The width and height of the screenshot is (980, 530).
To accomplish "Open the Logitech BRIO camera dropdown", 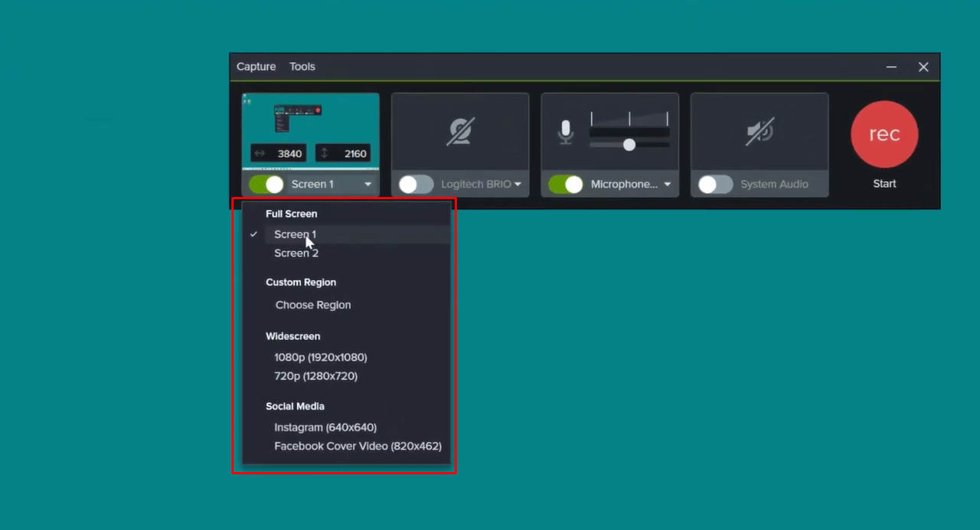I will pyautogui.click(x=518, y=185).
